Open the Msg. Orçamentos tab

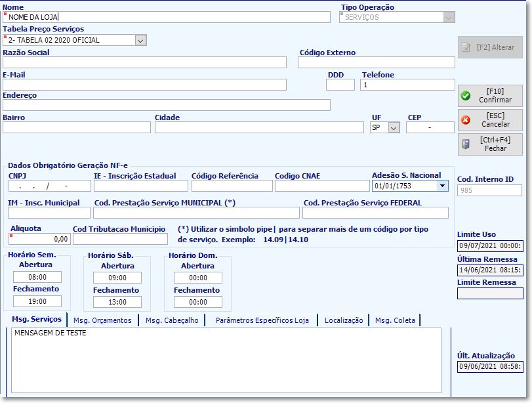(x=102, y=320)
